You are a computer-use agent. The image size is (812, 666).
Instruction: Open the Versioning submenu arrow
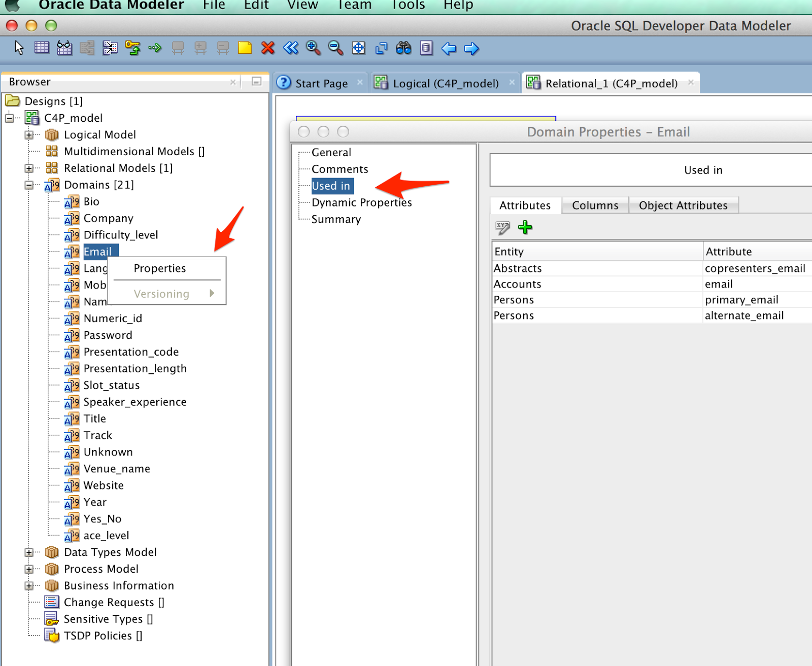(x=212, y=294)
